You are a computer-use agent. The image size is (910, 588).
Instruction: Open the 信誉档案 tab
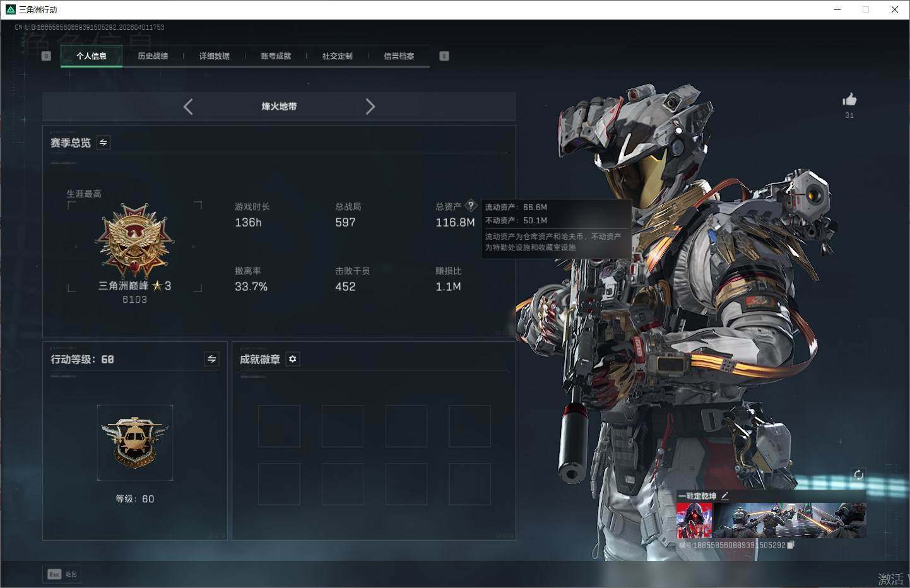click(399, 56)
